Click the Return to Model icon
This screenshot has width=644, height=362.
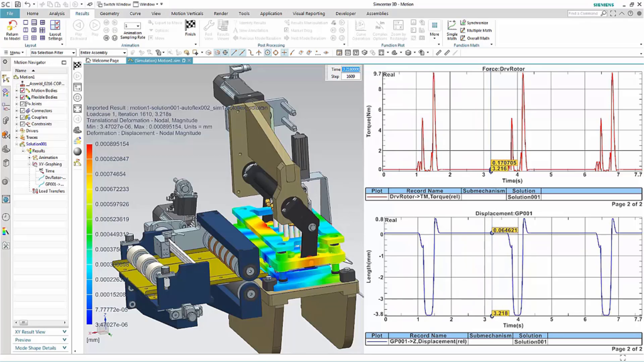[x=12, y=30]
